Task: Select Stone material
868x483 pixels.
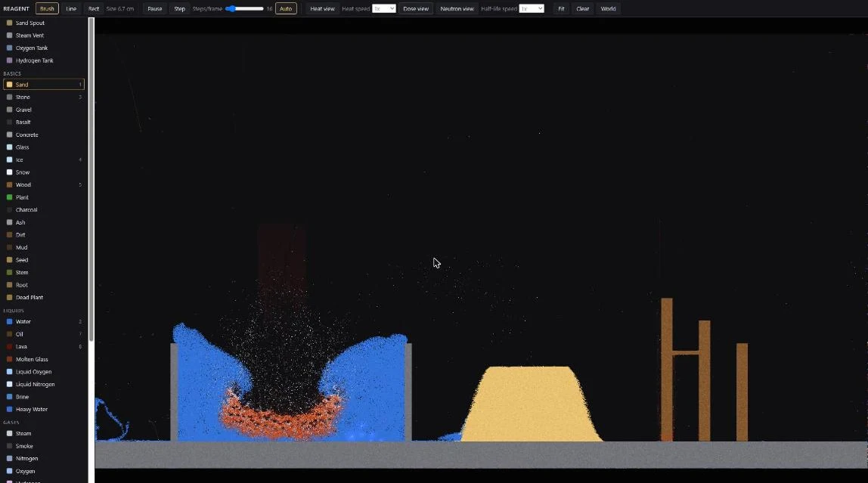Action: (x=44, y=97)
